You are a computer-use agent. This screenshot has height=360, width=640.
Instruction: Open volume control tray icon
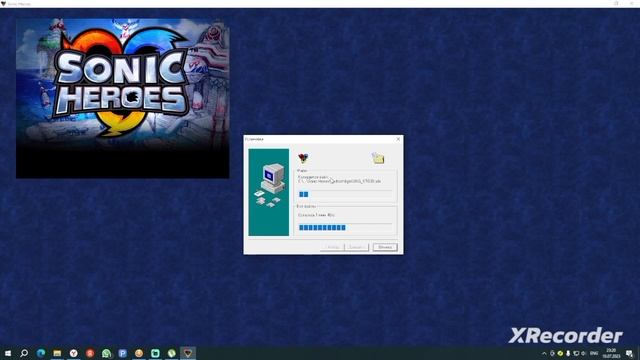coord(583,353)
